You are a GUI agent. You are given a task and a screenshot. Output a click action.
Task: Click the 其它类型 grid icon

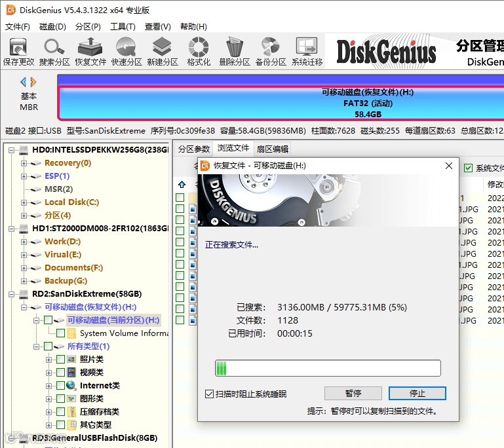(73, 425)
